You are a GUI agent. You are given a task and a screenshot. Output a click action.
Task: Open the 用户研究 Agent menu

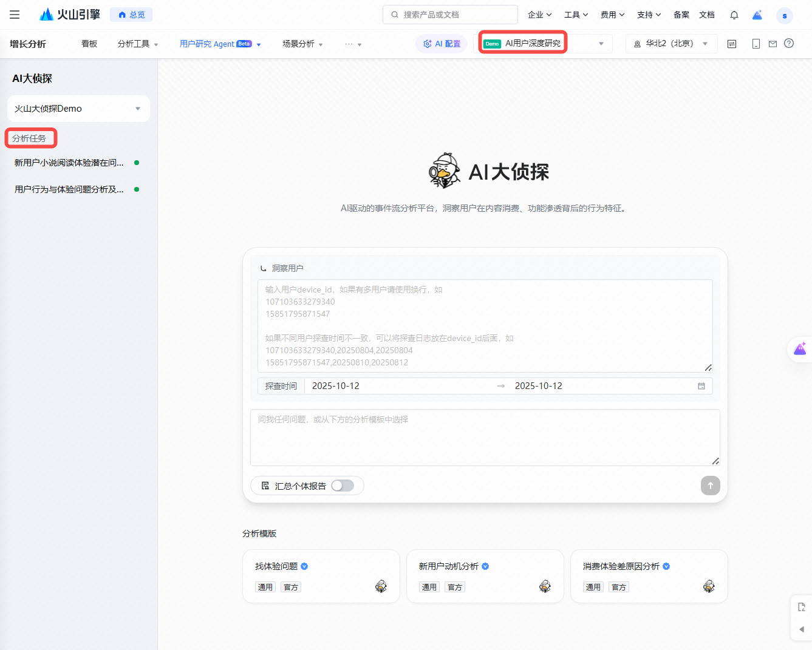pos(220,44)
